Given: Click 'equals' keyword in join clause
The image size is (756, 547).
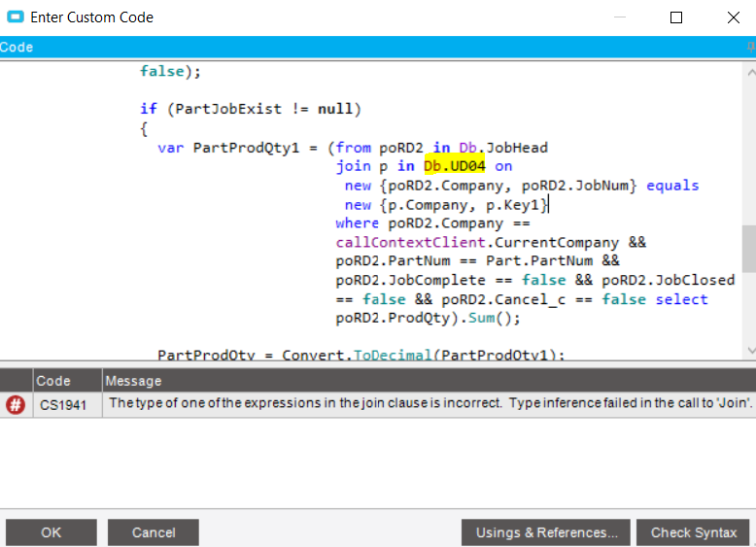Looking at the screenshot, I should (x=672, y=186).
